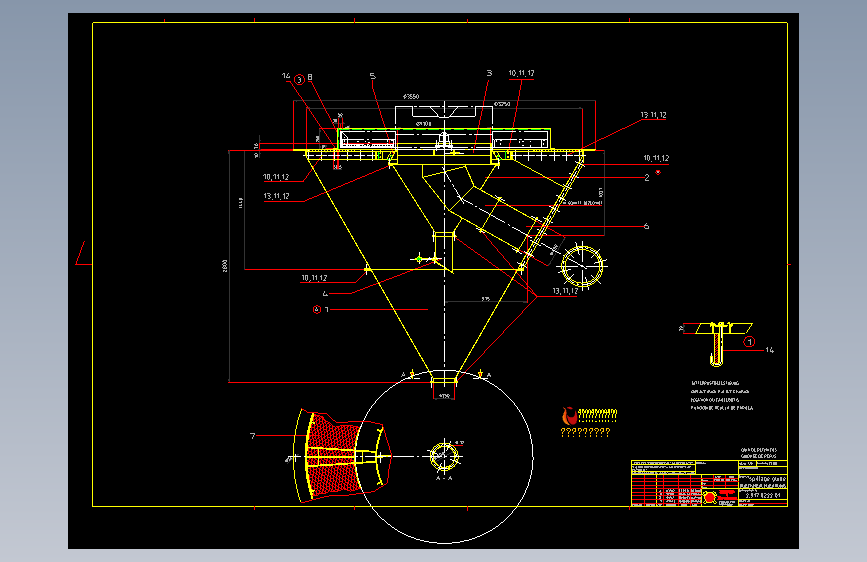This screenshot has height=562, width=867.
Task: Click 10,11,12 label above callout 2
Action: pos(656,158)
